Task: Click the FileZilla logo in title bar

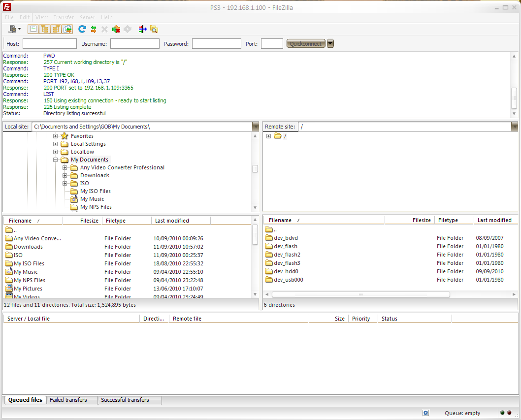Action: tap(7, 7)
